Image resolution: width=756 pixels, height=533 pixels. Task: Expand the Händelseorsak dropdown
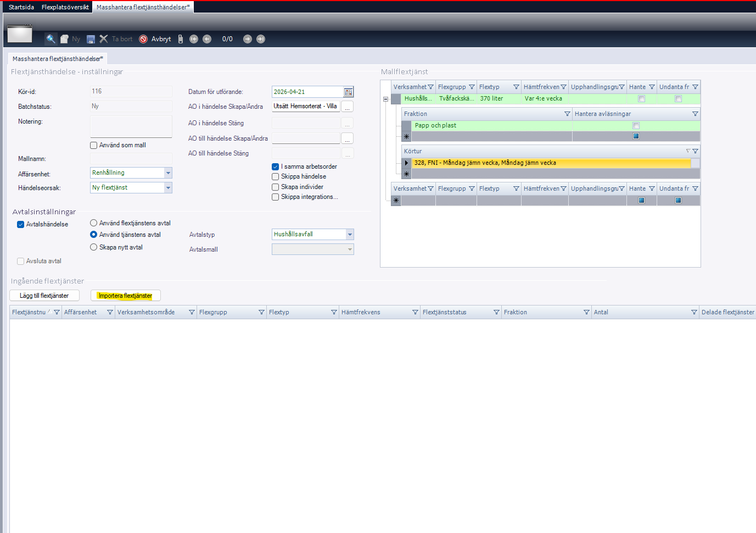[168, 188]
